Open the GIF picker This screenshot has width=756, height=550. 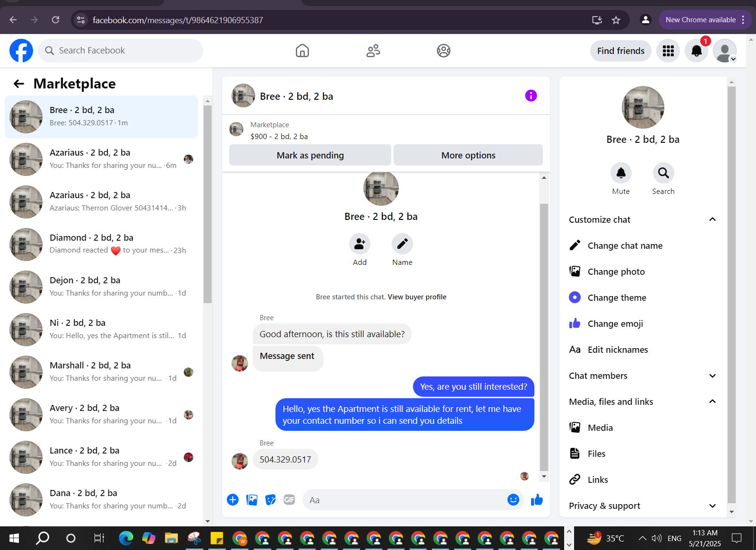pos(289,500)
